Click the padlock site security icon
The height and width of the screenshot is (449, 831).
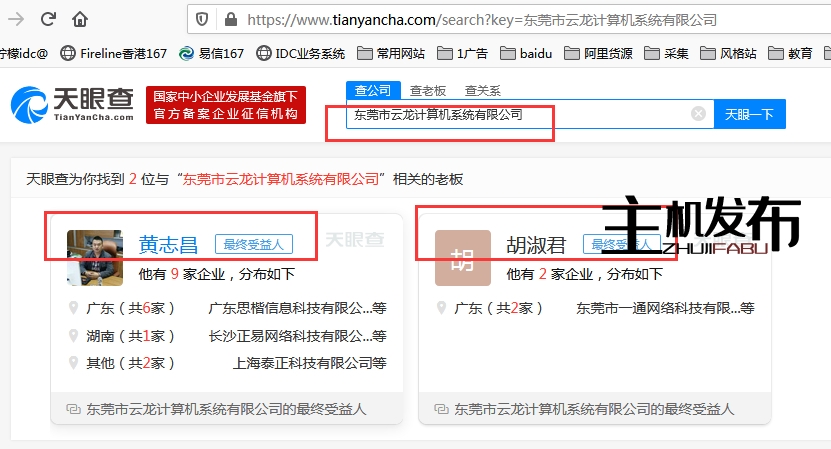click(231, 20)
